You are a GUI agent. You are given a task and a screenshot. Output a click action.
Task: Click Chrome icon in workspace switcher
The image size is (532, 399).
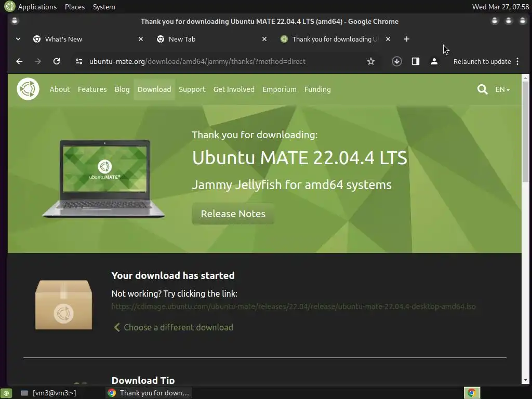click(x=472, y=393)
